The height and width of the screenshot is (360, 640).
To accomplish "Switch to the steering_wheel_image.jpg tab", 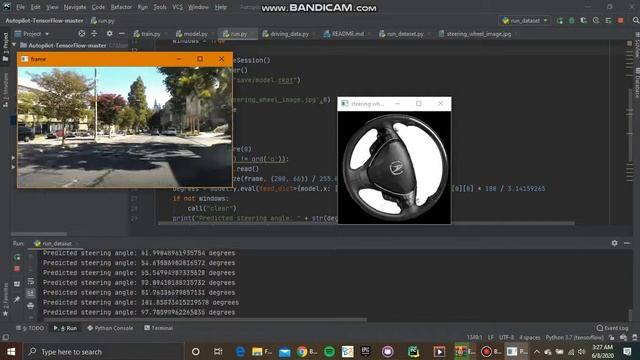I will point(475,34).
